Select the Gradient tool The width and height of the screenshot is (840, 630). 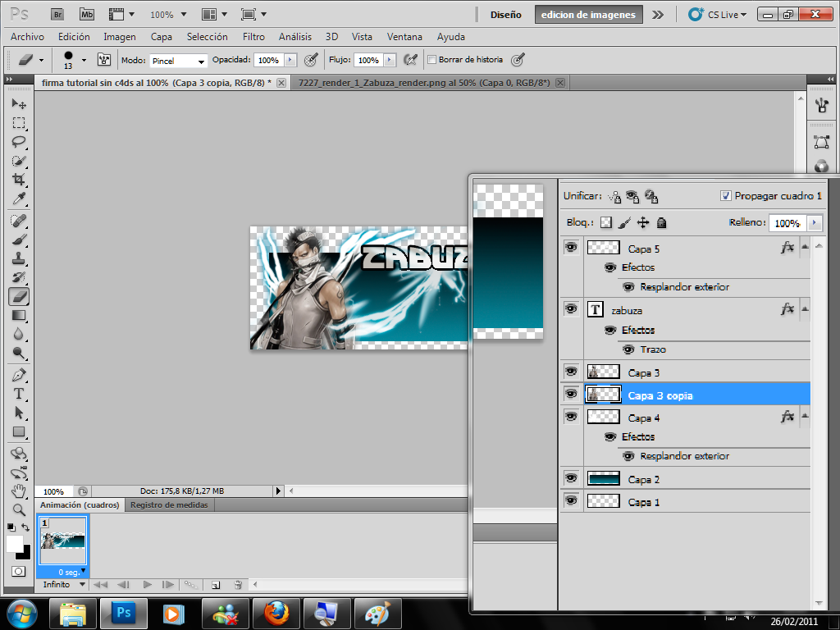(19, 316)
